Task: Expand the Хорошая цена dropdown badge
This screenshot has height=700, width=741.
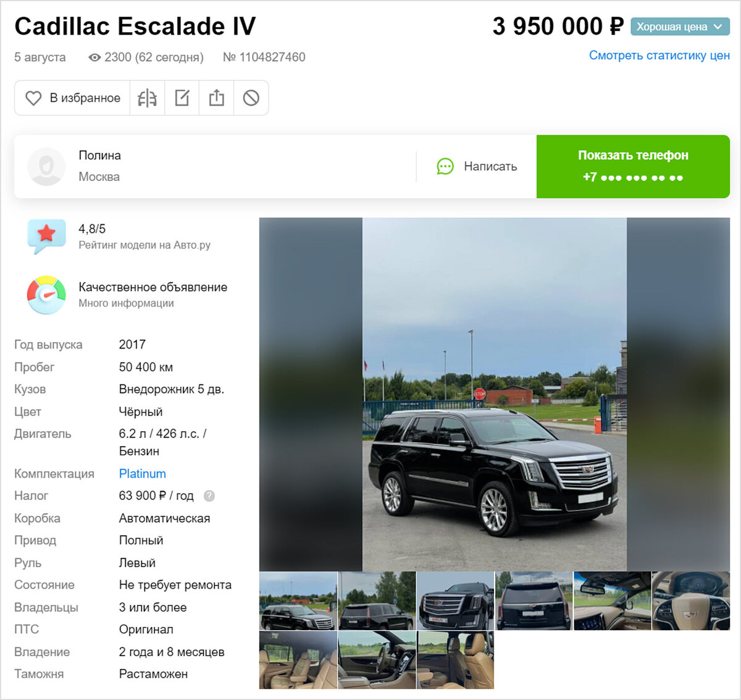Action: click(680, 27)
